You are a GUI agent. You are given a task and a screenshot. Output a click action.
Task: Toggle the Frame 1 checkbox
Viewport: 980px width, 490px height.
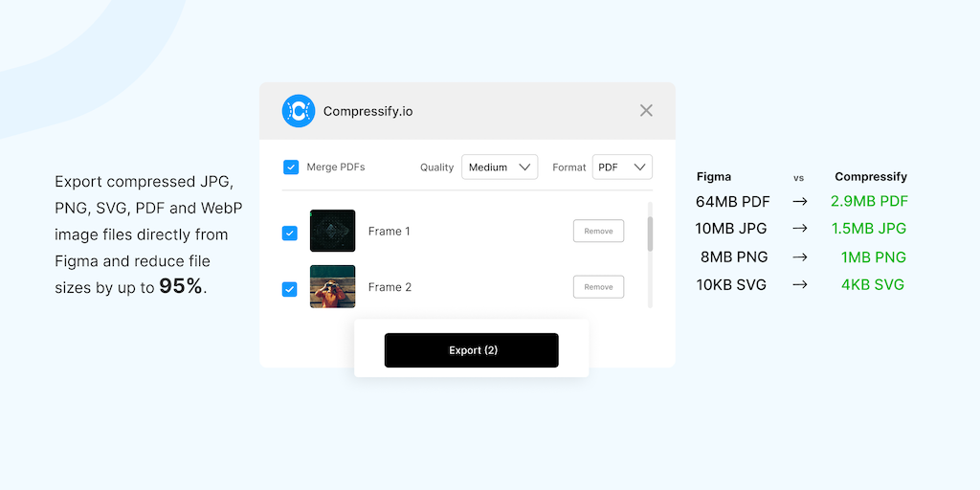click(x=289, y=234)
